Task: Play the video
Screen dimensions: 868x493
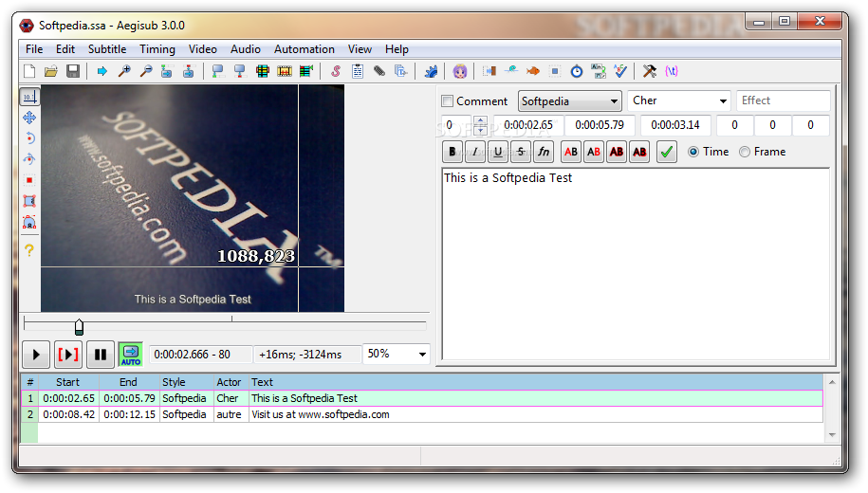Action: [36, 355]
